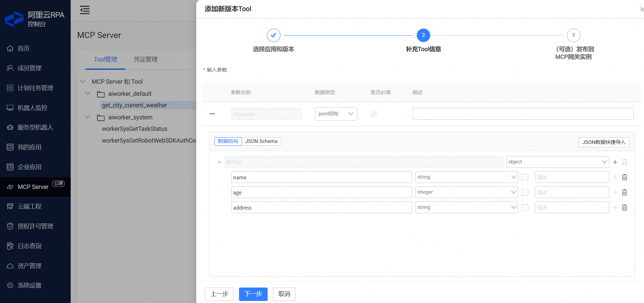Image resolution: width=644 pixels, height=303 pixels.
Task: Remove the cityname parameter with minus icon
Action: pos(212,114)
